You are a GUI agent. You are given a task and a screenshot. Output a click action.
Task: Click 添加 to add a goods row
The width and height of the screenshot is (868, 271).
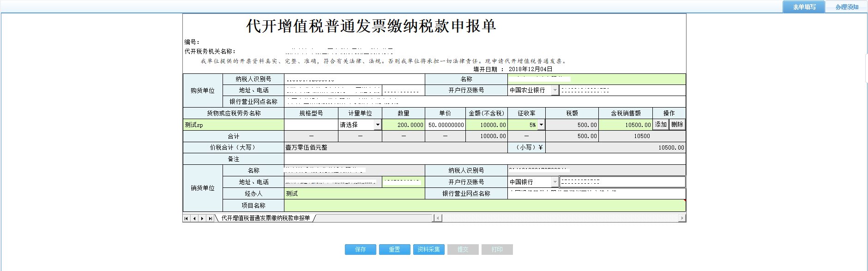coord(661,125)
